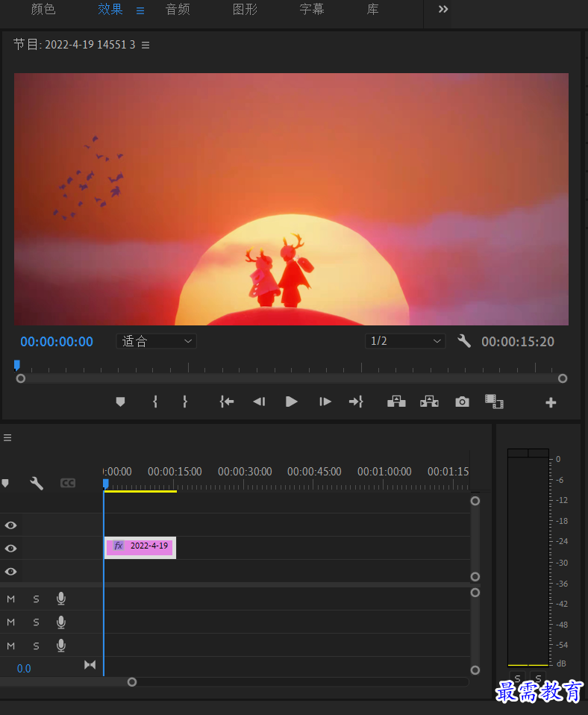Image resolution: width=588 pixels, height=715 pixels.
Task: Open the button editor plus icon
Action: (551, 402)
